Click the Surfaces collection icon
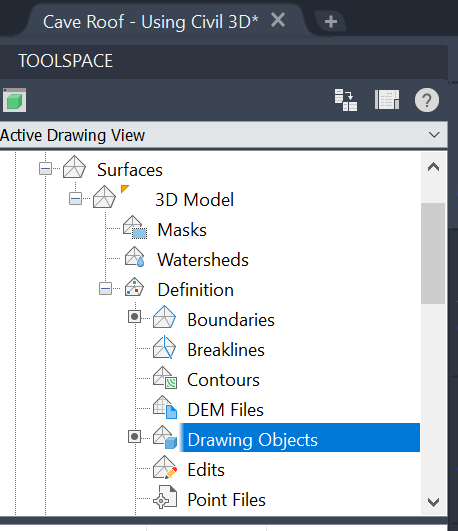The width and height of the screenshot is (458, 531). 74,167
